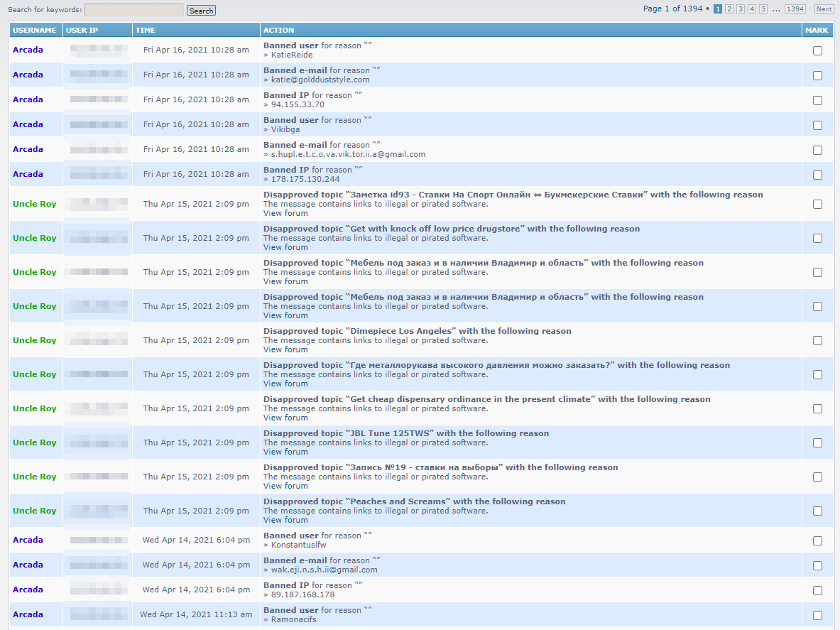This screenshot has height=630, width=840.
Task: Open Uncle Roy profile in Dimepiece row
Action: pyautogui.click(x=34, y=340)
